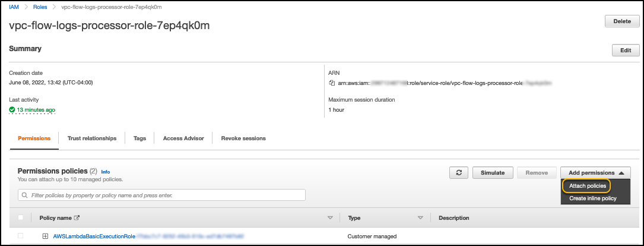The width and height of the screenshot is (644, 246).
Task: Click the role name heading vpc-flow-logs-processor-role-7ep4qk0m
Action: coord(109,26)
